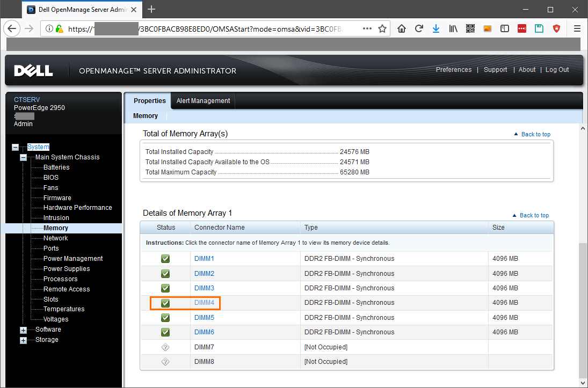Click the browser URL address field
The image size is (588, 388).
click(215, 29)
